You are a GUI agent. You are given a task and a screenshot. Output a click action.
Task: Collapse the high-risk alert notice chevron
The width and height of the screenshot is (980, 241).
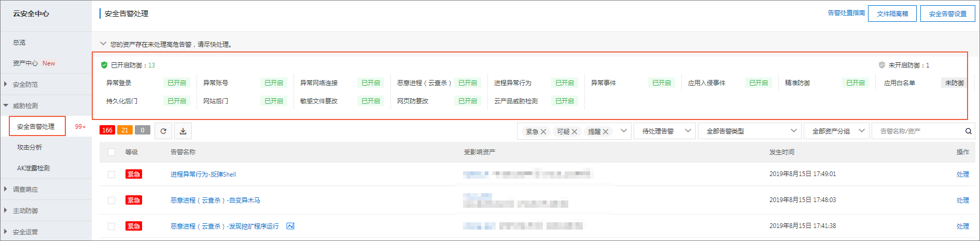click(103, 44)
